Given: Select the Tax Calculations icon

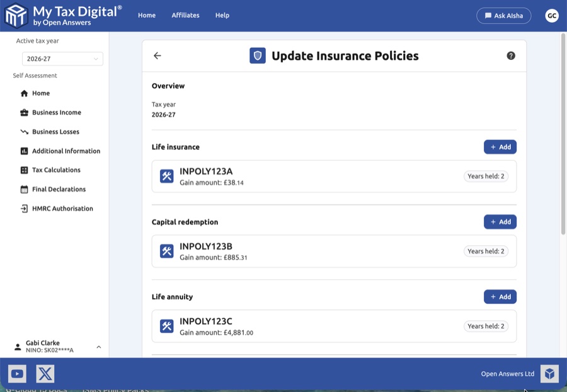Looking at the screenshot, I should pos(23,170).
